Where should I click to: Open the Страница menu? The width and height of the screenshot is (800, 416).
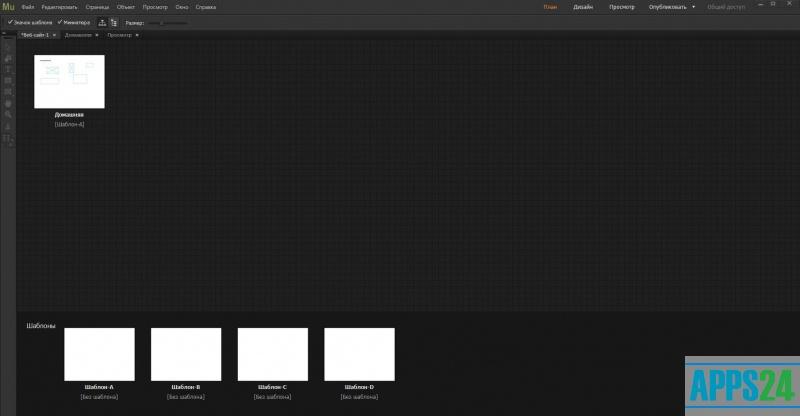(x=97, y=7)
